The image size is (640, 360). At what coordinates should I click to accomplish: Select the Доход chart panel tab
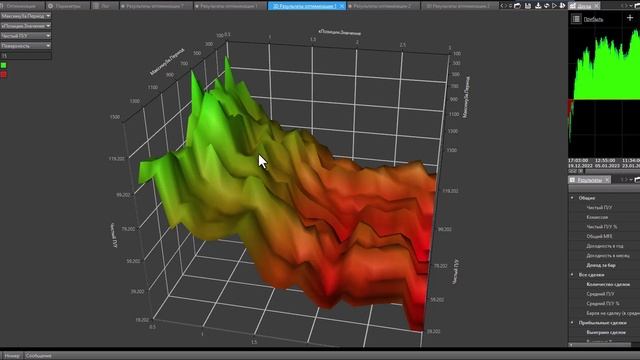pos(584,6)
